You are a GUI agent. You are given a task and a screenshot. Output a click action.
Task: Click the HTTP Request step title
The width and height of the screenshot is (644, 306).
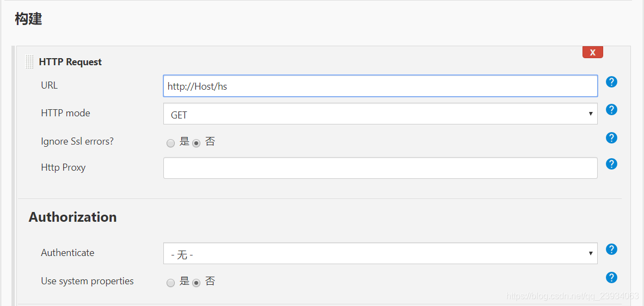click(70, 62)
